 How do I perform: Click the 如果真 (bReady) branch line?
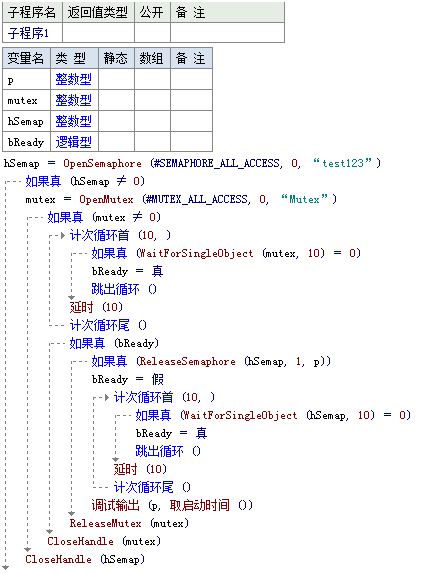point(114,343)
